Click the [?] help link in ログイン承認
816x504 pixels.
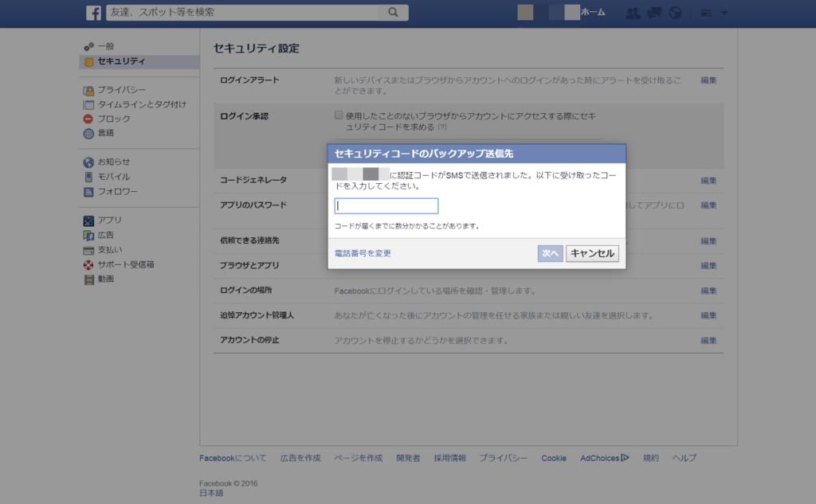tap(441, 127)
